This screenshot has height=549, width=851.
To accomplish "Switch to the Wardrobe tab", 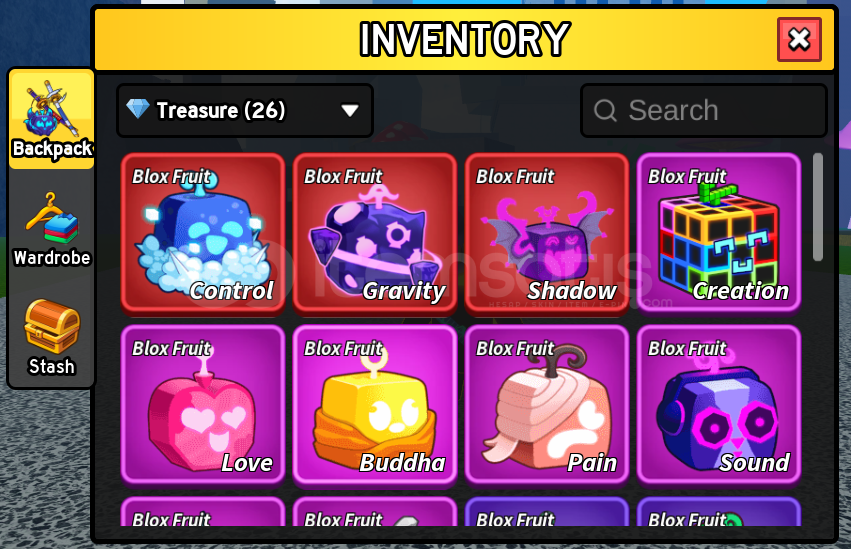I will [52, 230].
